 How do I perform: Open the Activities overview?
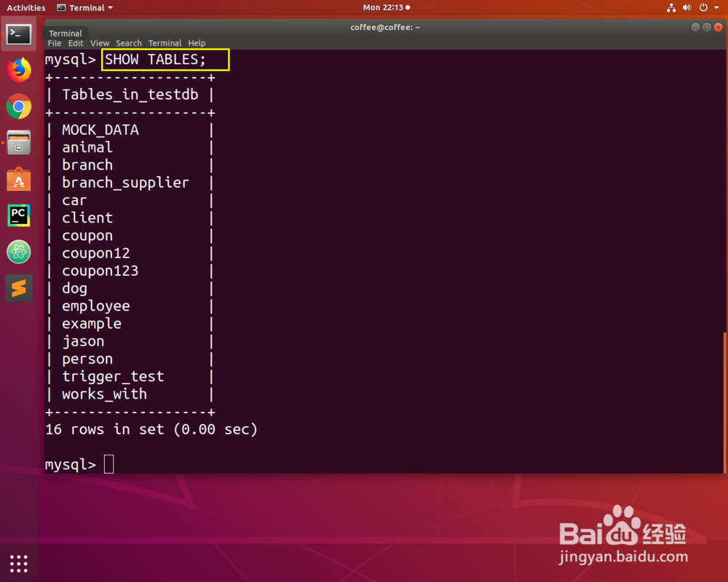pyautogui.click(x=26, y=7)
